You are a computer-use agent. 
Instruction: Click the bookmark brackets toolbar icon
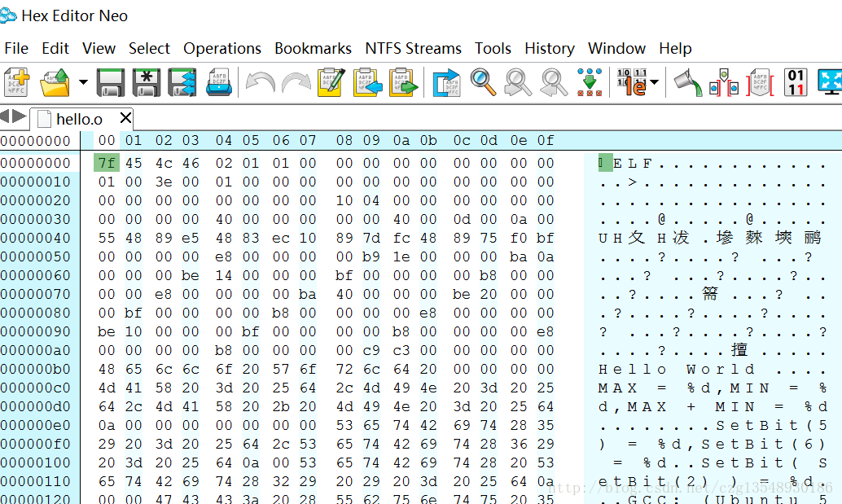724,83
